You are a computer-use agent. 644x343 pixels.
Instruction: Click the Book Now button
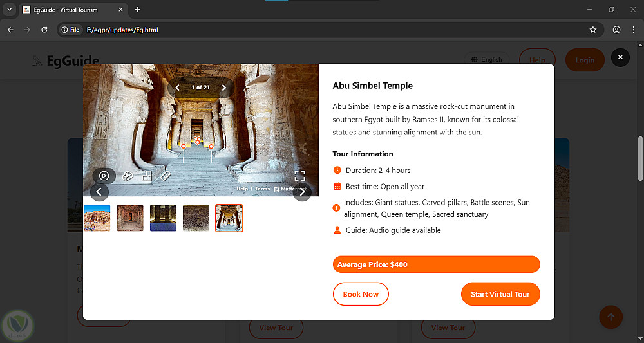pos(361,294)
